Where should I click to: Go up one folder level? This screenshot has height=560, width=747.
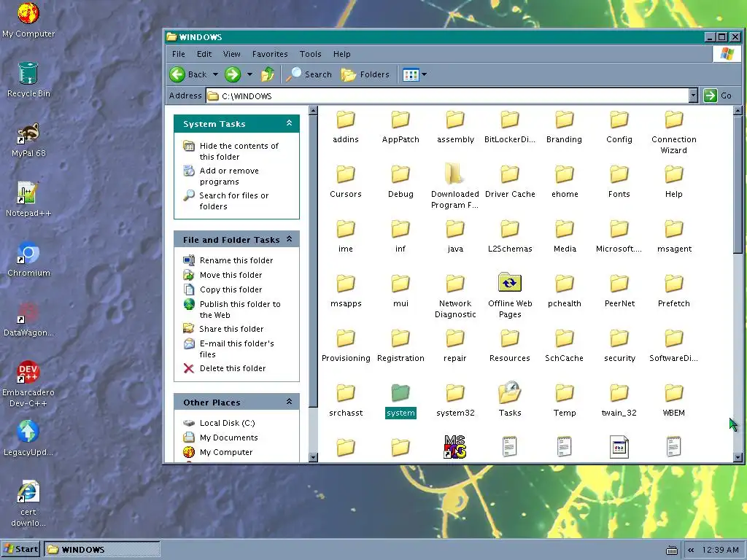pos(268,74)
